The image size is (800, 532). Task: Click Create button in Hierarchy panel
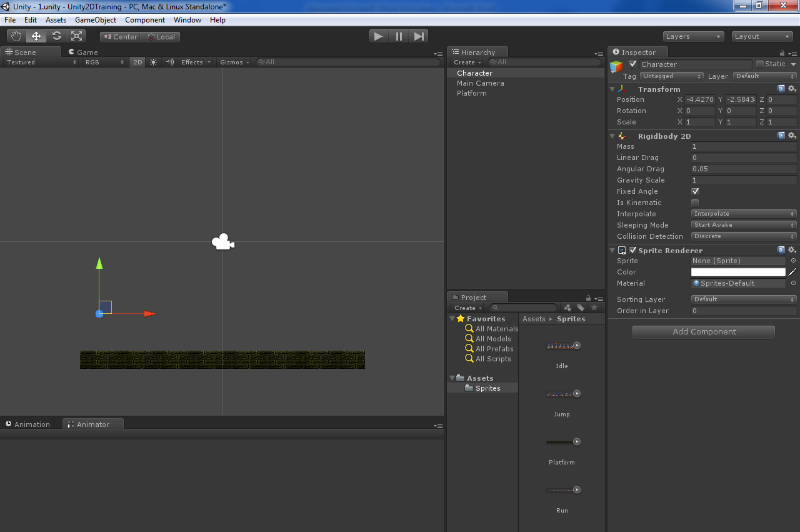pos(467,62)
